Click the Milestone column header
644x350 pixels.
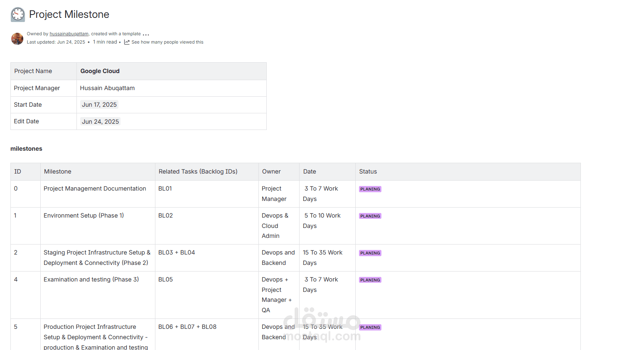[58, 171]
